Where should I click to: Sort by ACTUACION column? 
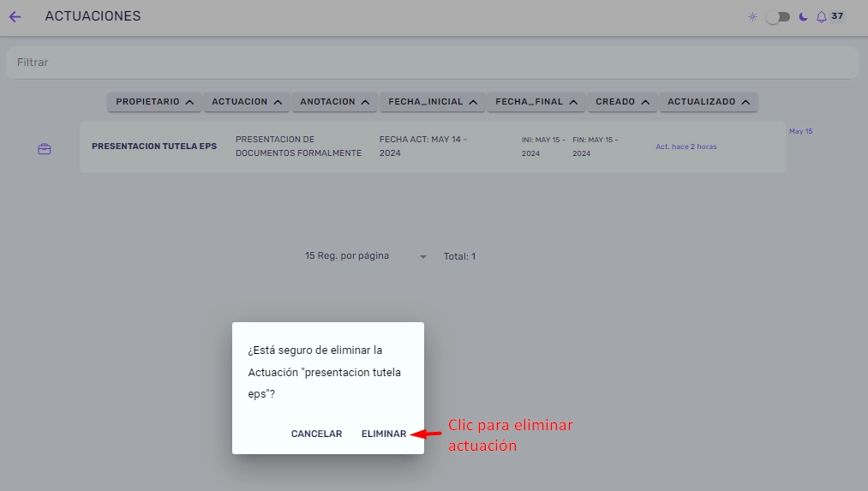click(246, 102)
